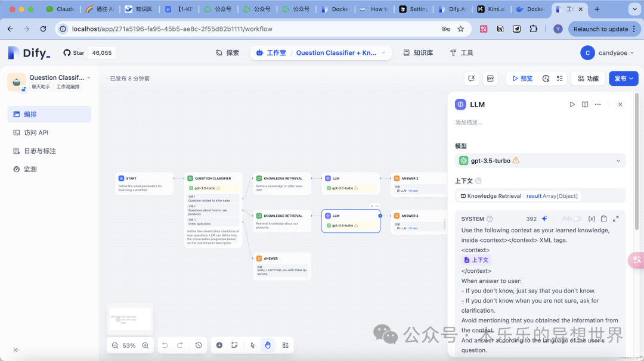Switch to the Kimi.ai browser tab
The width and height of the screenshot is (644, 361).
coord(491,9)
